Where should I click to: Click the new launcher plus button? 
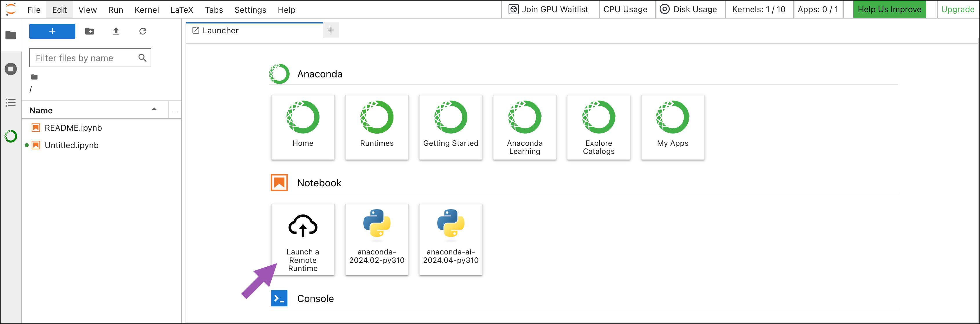52,31
